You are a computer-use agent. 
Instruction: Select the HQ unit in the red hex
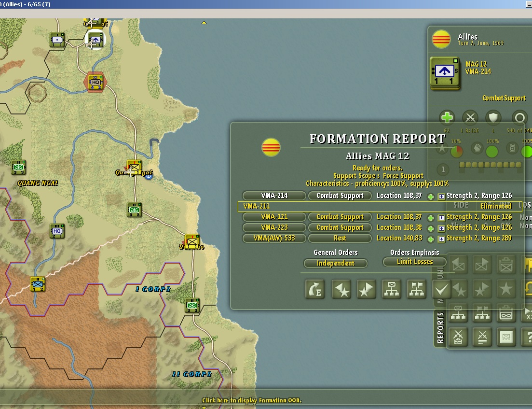tap(95, 82)
